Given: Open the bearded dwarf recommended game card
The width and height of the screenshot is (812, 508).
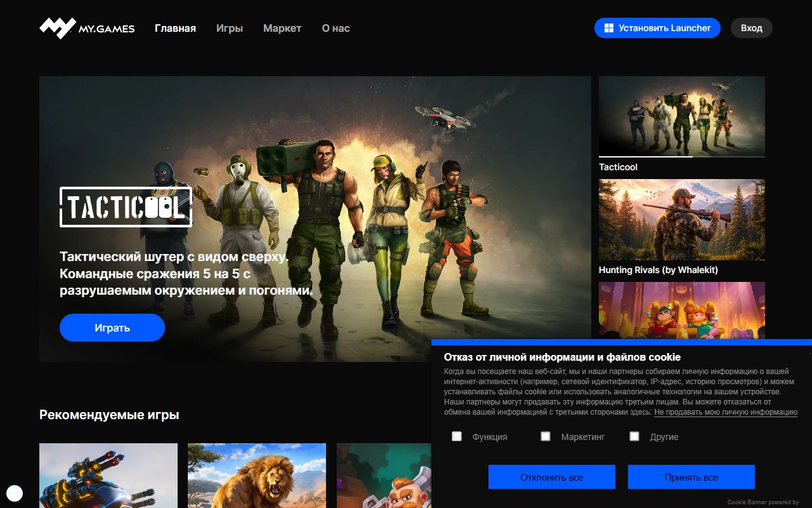Looking at the screenshot, I should pos(384,476).
